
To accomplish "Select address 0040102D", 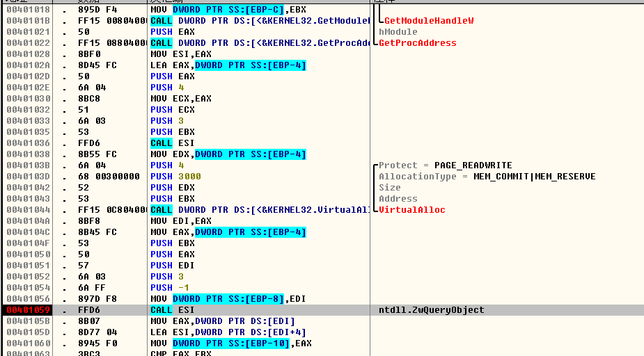I will tap(28, 76).
